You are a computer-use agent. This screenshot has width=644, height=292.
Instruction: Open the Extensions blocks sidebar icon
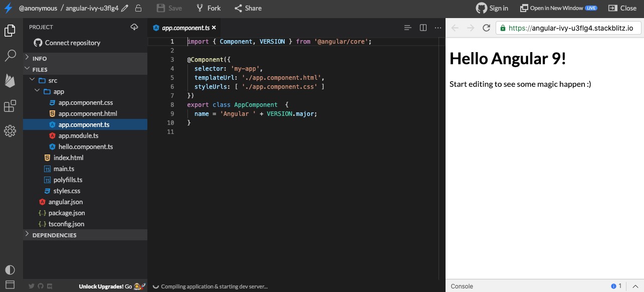tap(10, 106)
